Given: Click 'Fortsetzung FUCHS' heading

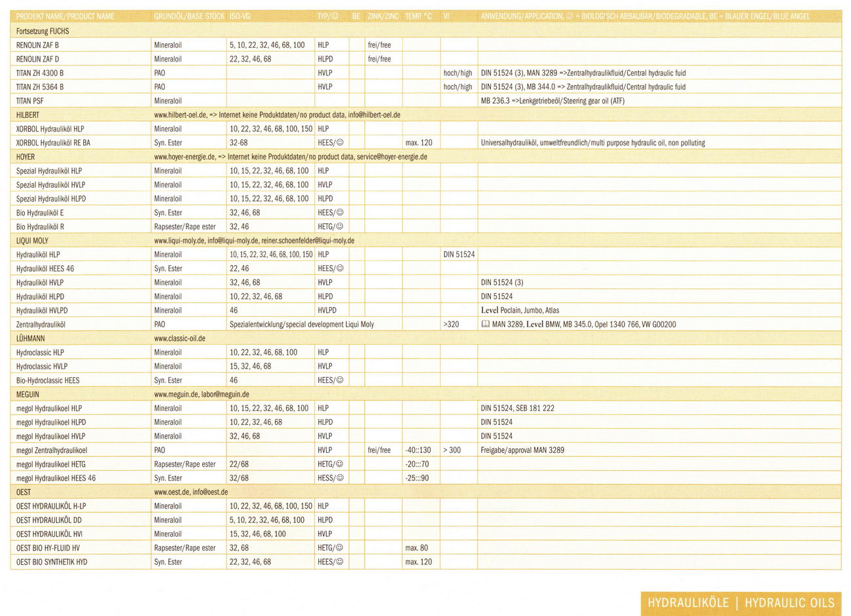Looking at the screenshot, I should tap(43, 31).
